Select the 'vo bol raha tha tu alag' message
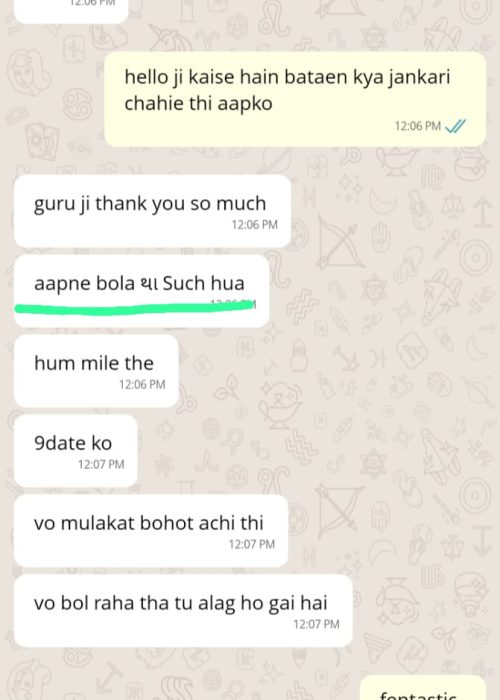 [183, 611]
